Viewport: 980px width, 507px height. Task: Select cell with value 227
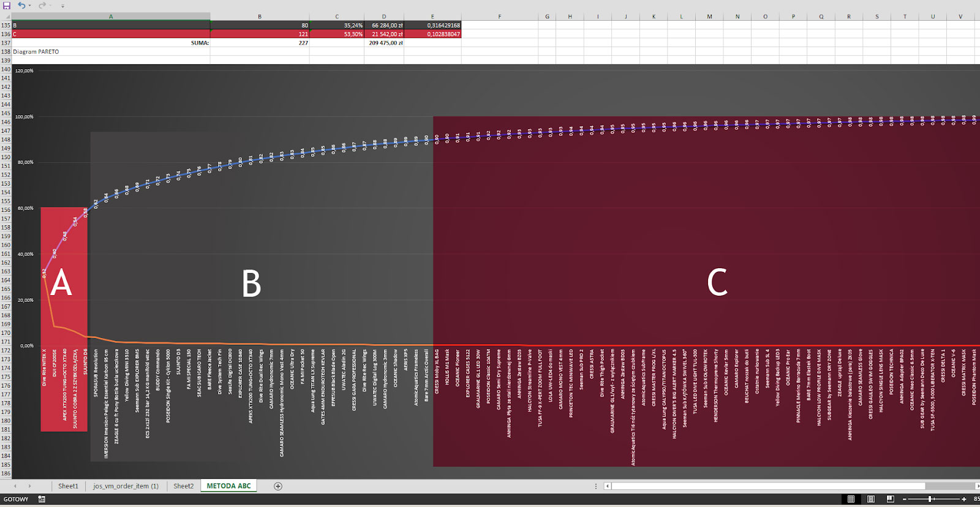point(260,43)
